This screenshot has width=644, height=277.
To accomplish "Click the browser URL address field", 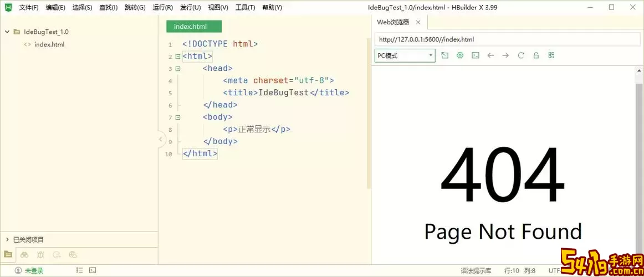I will coord(507,39).
